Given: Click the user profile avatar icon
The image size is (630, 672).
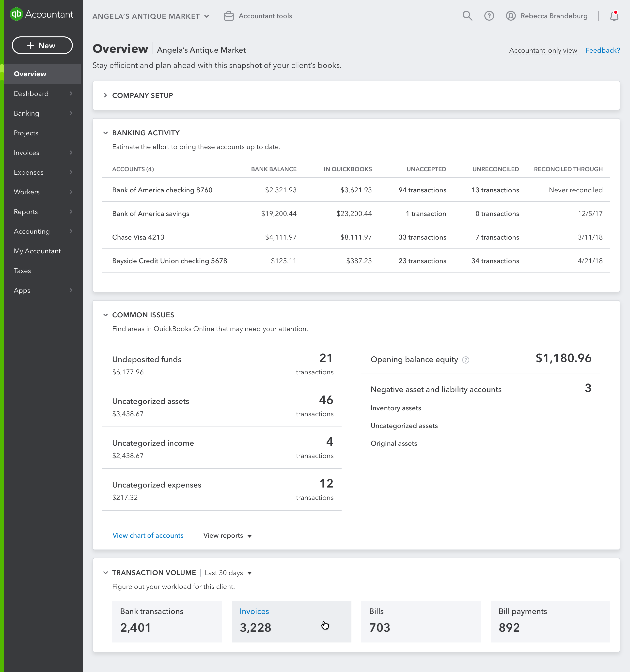Looking at the screenshot, I should (x=510, y=16).
